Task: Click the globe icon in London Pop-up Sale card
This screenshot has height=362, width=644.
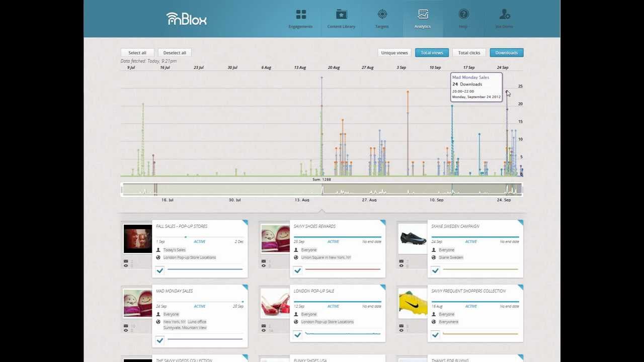Action: [x=296, y=322]
